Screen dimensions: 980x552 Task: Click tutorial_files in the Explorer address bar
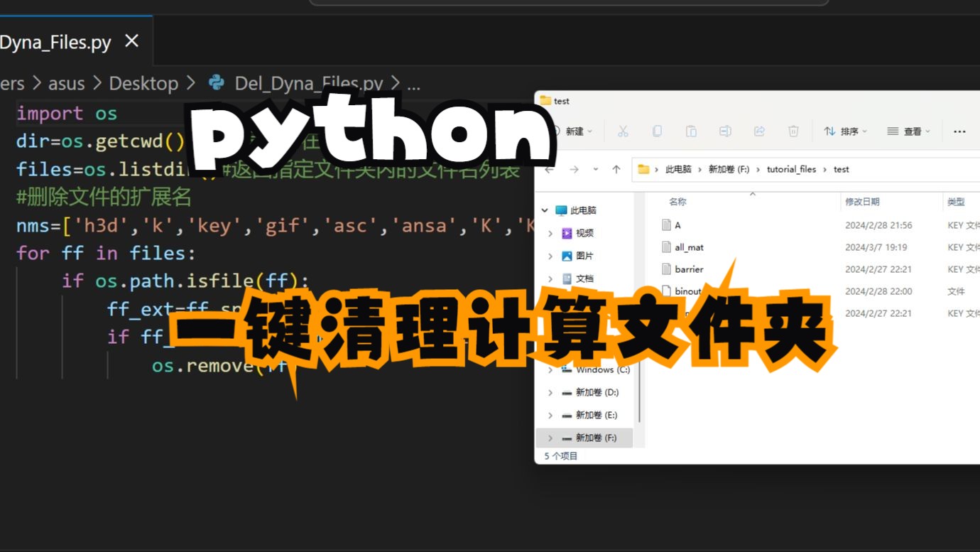tap(792, 169)
